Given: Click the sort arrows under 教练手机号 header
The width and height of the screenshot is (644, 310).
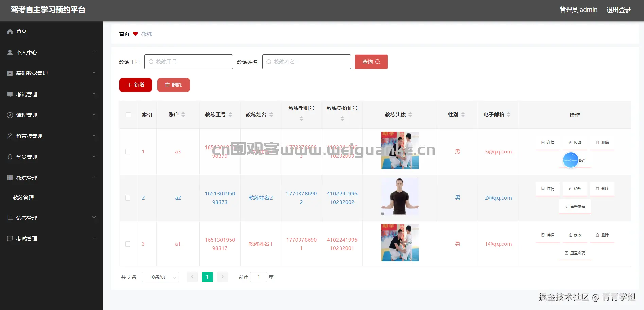Looking at the screenshot, I should (301, 119).
